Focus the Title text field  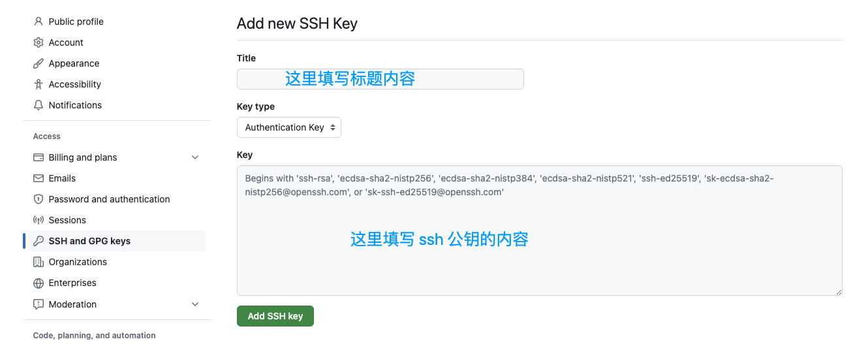coord(380,79)
